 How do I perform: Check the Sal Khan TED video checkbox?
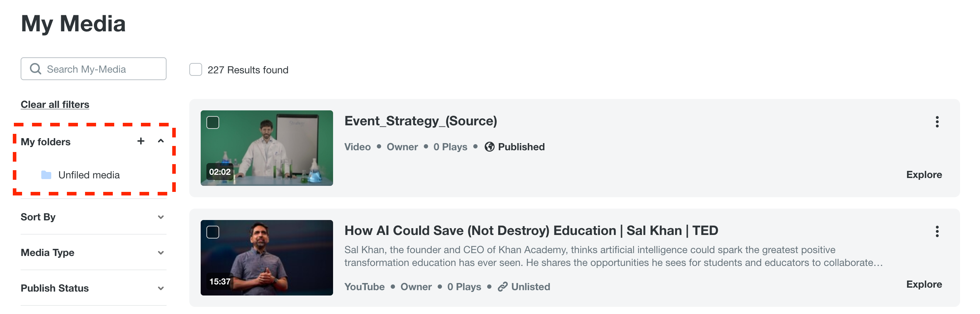click(x=213, y=232)
